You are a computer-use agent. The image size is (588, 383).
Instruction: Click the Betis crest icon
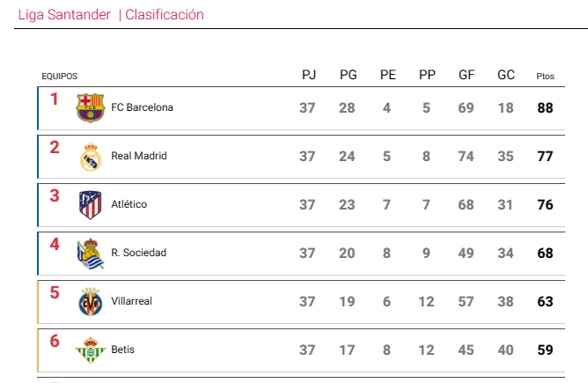(x=91, y=350)
